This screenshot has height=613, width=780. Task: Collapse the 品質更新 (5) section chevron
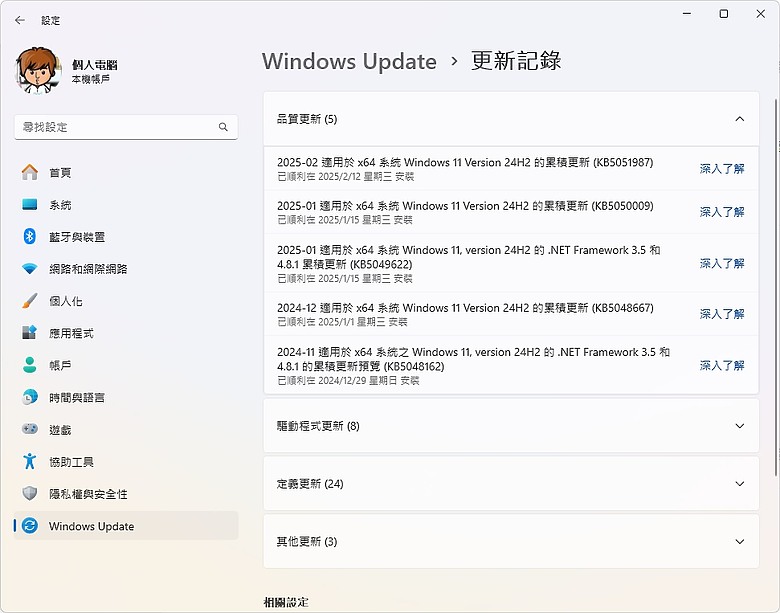740,119
